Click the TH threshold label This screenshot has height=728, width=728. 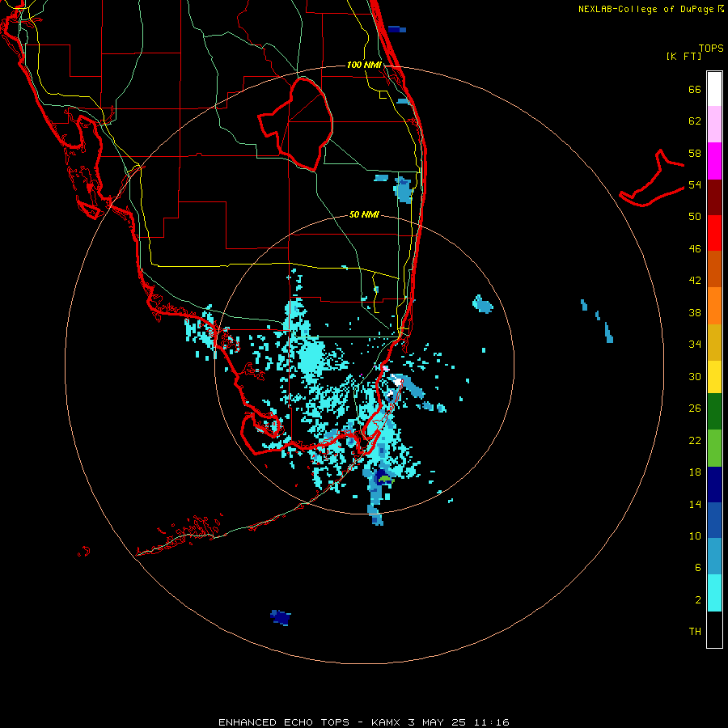(x=695, y=631)
